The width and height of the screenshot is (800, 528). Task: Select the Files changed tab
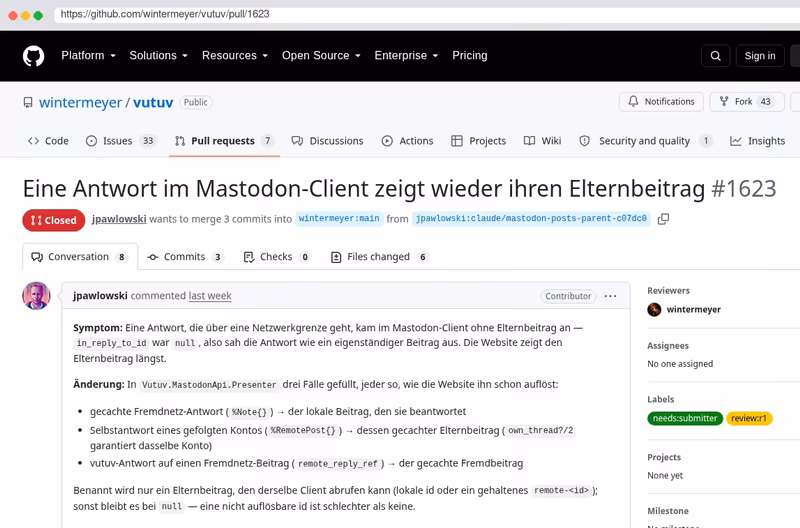click(380, 257)
